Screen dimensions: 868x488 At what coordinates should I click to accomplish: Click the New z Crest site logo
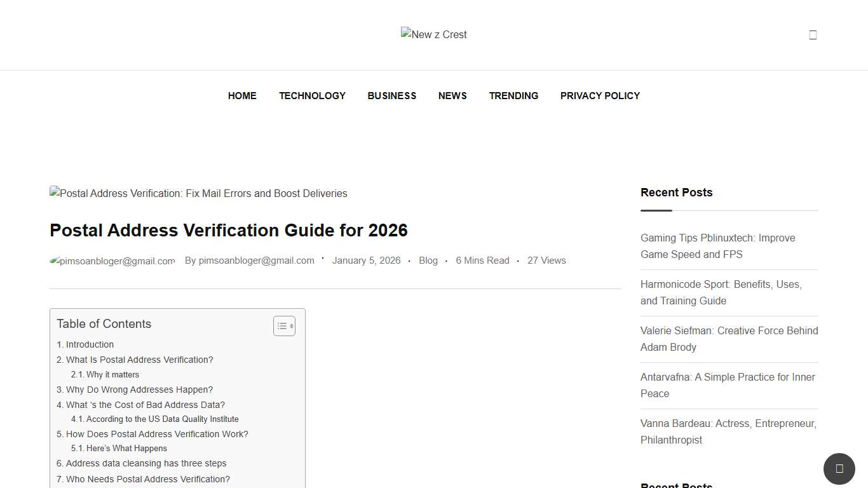pyautogui.click(x=433, y=34)
